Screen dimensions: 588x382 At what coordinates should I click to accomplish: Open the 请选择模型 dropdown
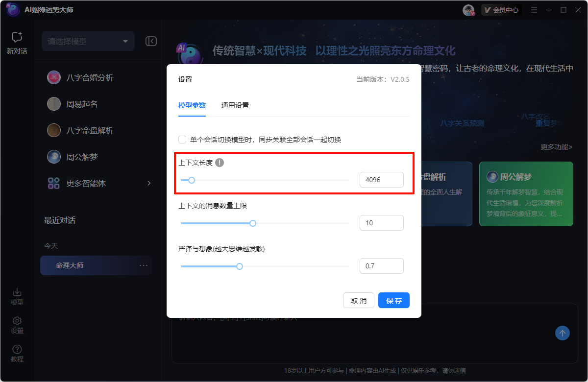click(88, 41)
